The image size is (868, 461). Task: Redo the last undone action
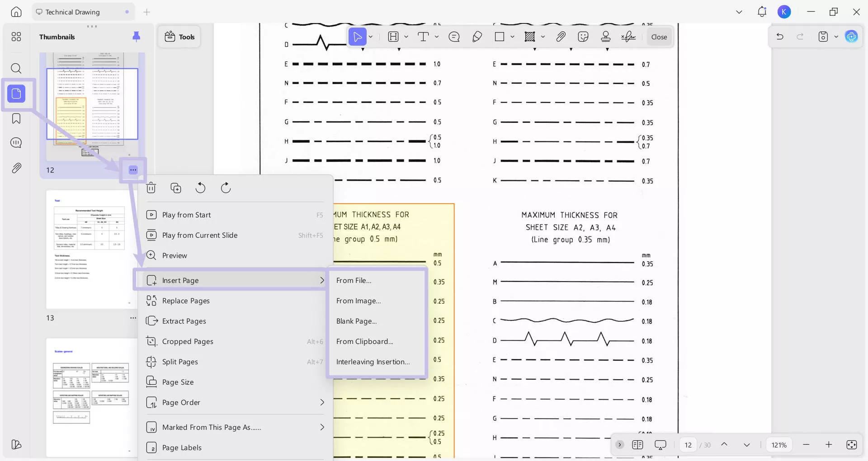[800, 37]
